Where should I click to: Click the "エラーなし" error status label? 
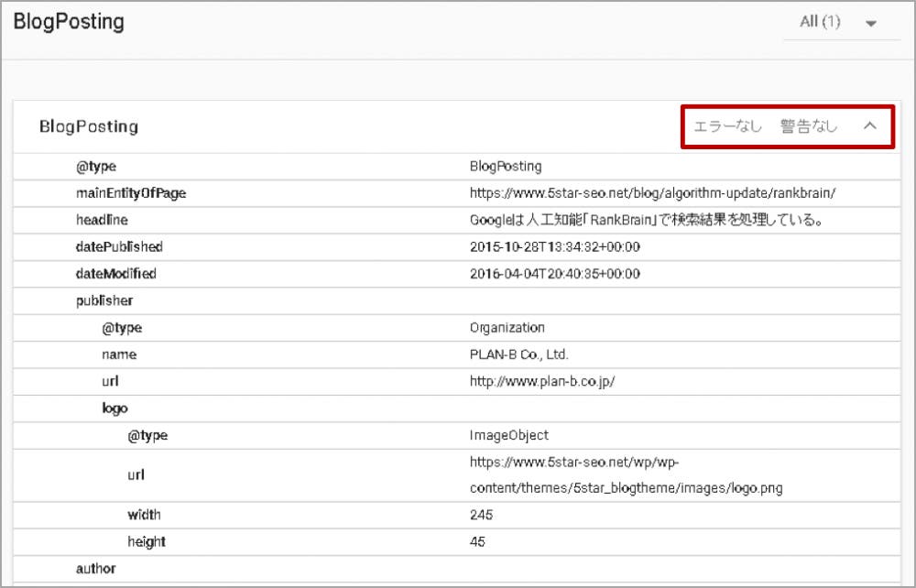(727, 126)
